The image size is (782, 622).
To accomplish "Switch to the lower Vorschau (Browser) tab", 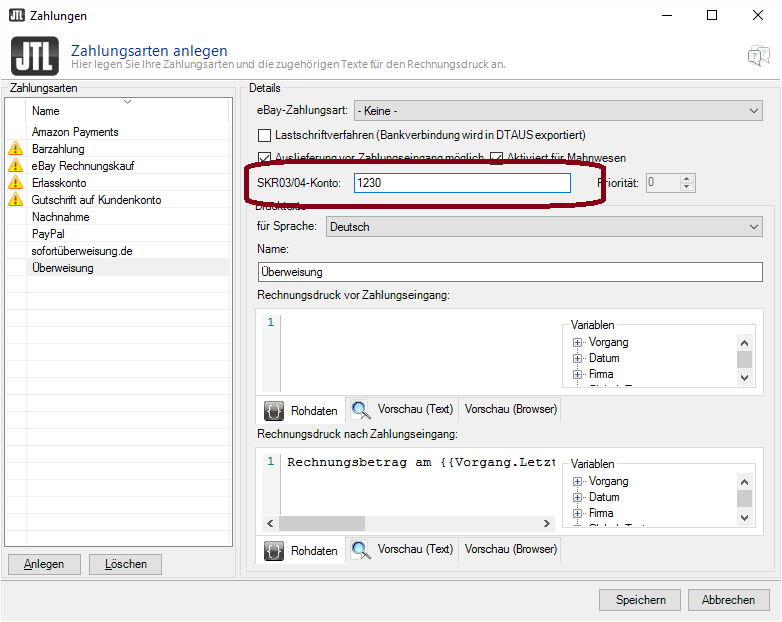I will 509,549.
